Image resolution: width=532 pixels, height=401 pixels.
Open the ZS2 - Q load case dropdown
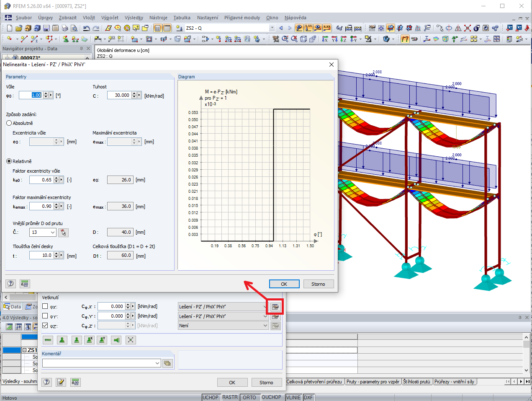272,28
